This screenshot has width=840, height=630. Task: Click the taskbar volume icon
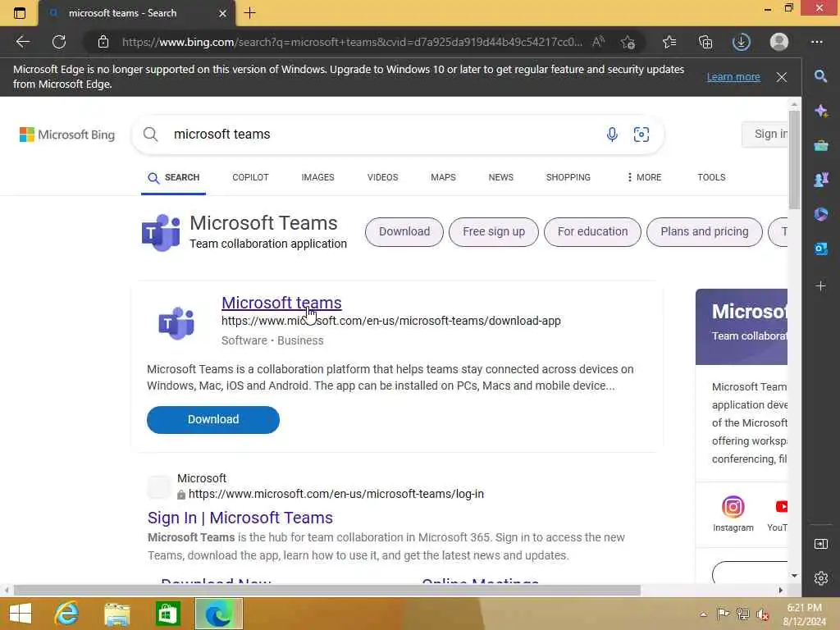pos(763,614)
